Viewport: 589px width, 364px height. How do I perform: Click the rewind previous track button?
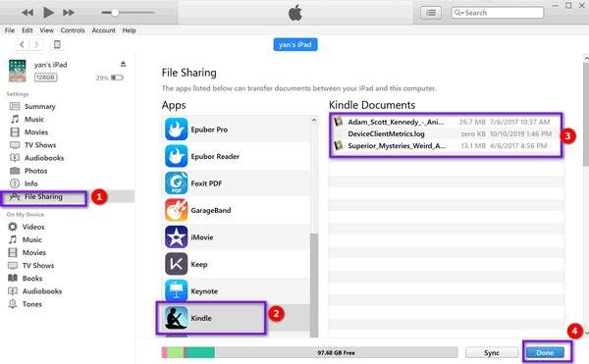[x=27, y=13]
